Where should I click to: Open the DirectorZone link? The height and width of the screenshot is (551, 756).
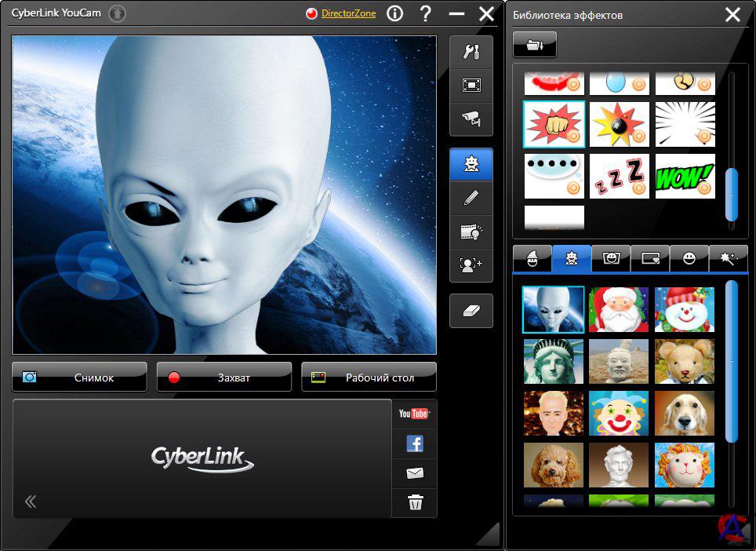click(348, 13)
